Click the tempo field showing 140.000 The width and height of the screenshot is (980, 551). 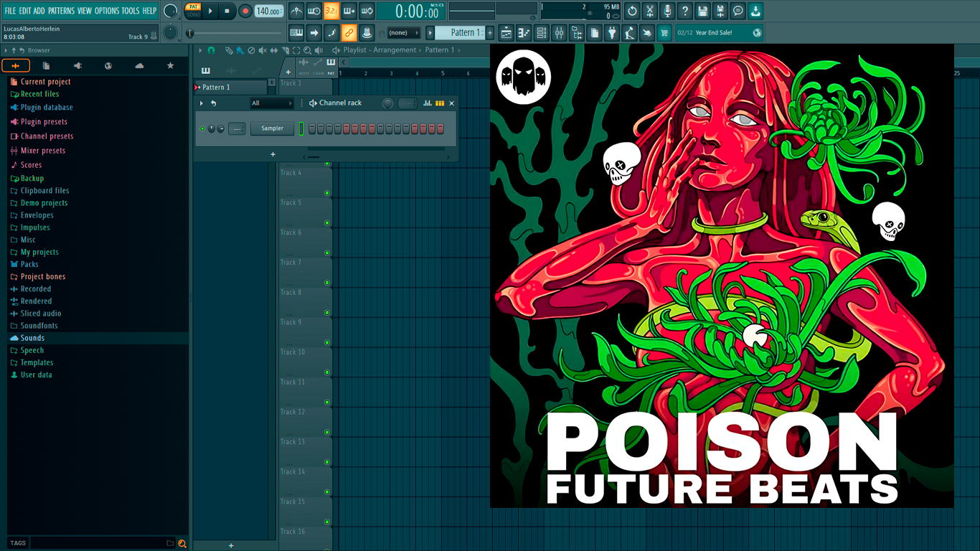click(269, 11)
